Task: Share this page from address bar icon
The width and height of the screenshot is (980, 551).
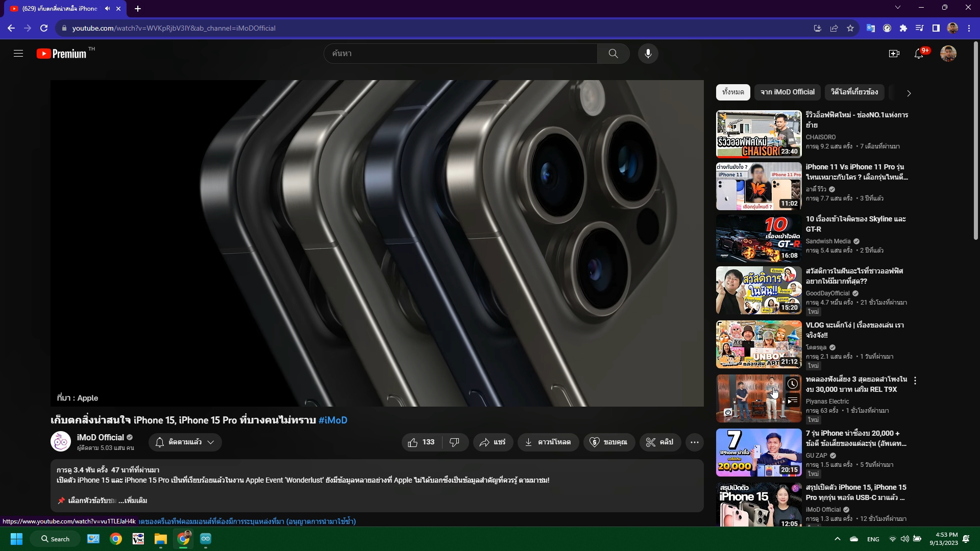Action: (834, 28)
